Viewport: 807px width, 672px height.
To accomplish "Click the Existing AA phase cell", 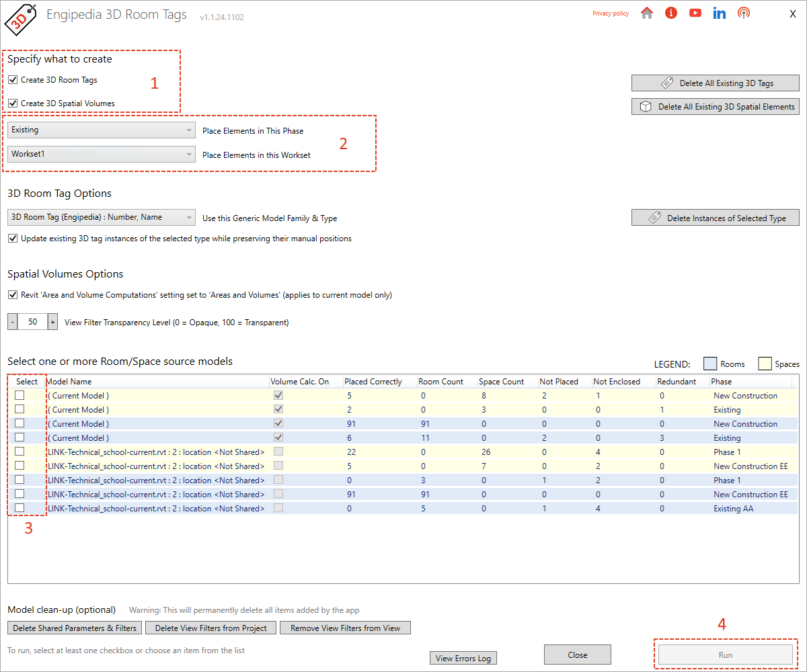I will (x=733, y=509).
